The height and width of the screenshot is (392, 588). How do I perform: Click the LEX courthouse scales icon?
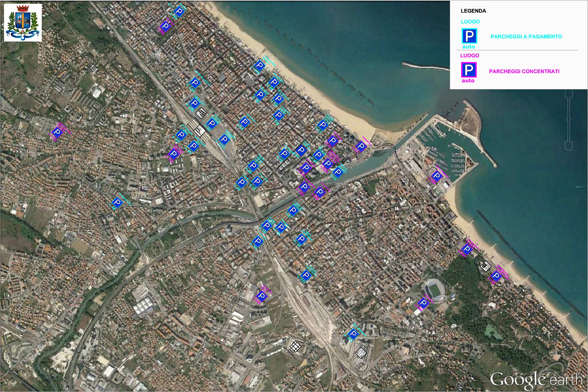click(361, 352)
